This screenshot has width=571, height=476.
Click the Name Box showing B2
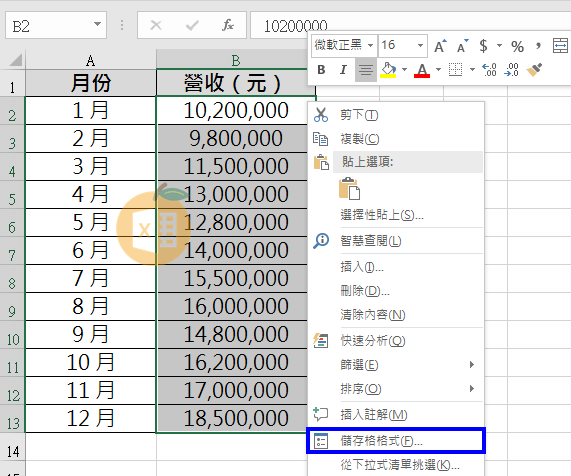tap(56, 25)
